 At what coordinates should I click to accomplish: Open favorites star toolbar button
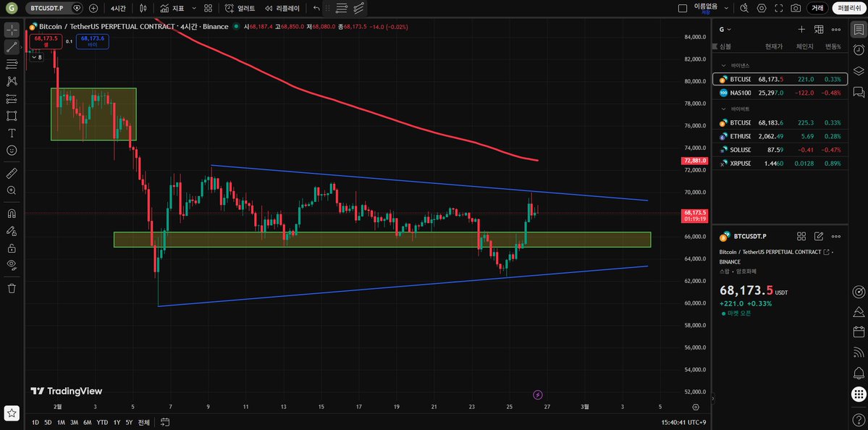12,413
